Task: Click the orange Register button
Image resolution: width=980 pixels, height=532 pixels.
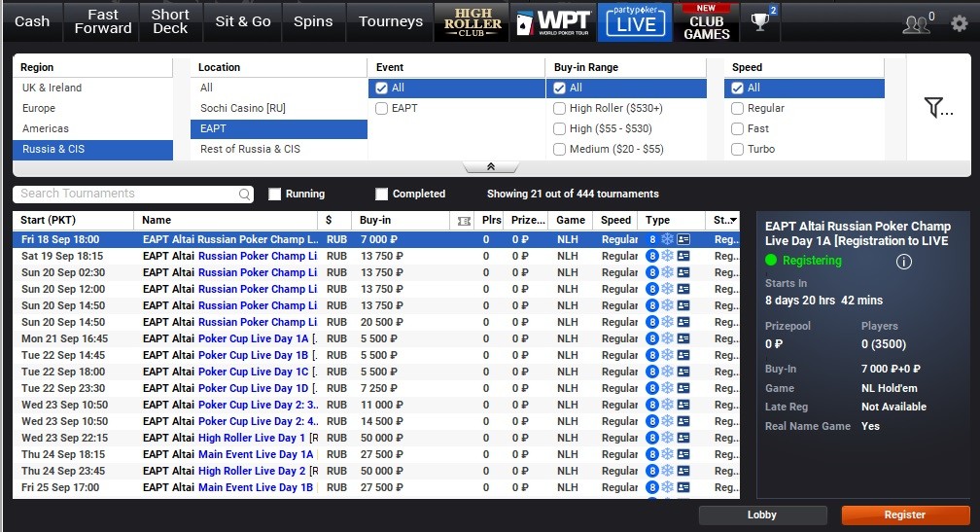Action: pyautogui.click(x=905, y=514)
